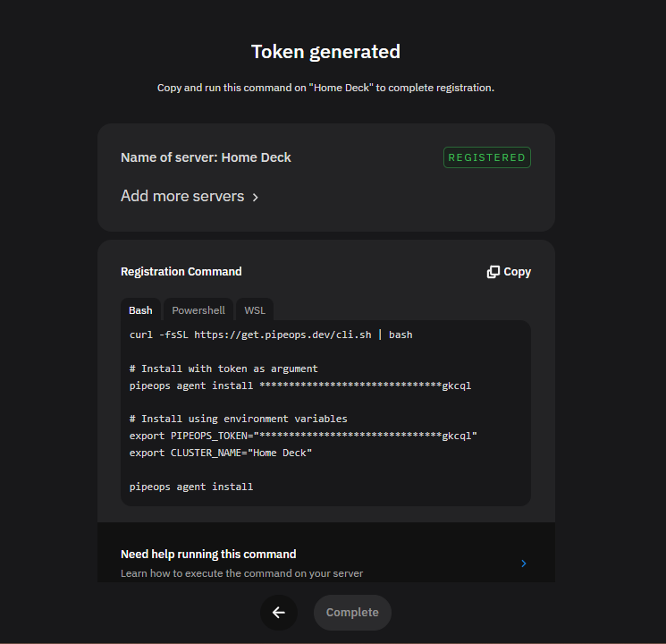Open Learn how to execute the command link
Screen dimensions: 666x644
pyautogui.click(x=241, y=573)
